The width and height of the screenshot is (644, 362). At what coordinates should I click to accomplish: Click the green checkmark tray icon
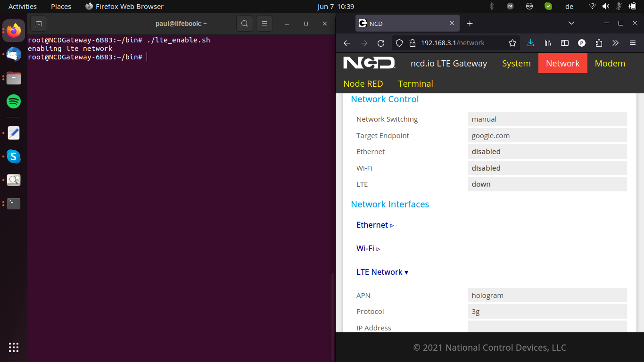point(548,6)
